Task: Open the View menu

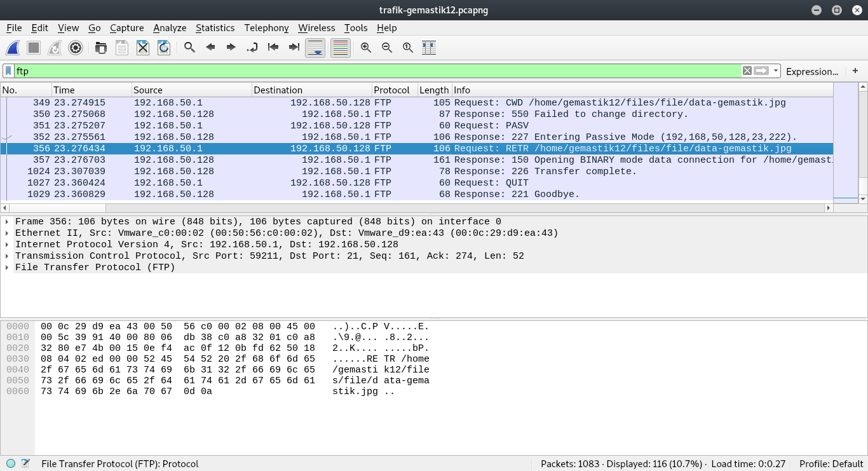Action: point(68,28)
